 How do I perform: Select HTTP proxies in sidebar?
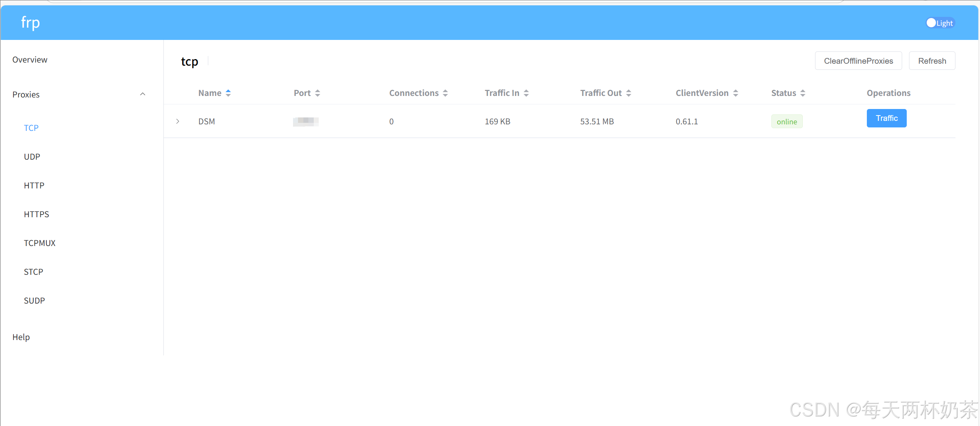pos(34,185)
